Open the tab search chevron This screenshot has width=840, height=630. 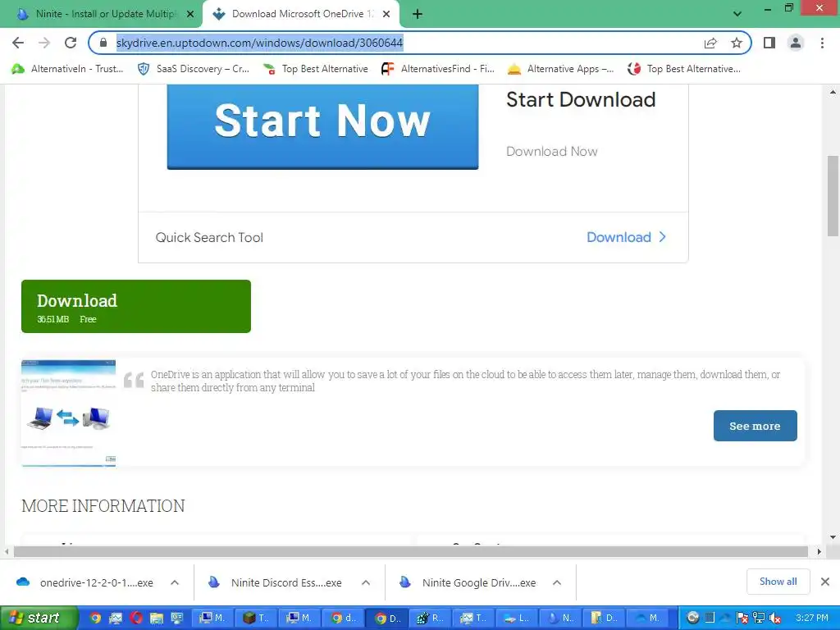[737, 15]
